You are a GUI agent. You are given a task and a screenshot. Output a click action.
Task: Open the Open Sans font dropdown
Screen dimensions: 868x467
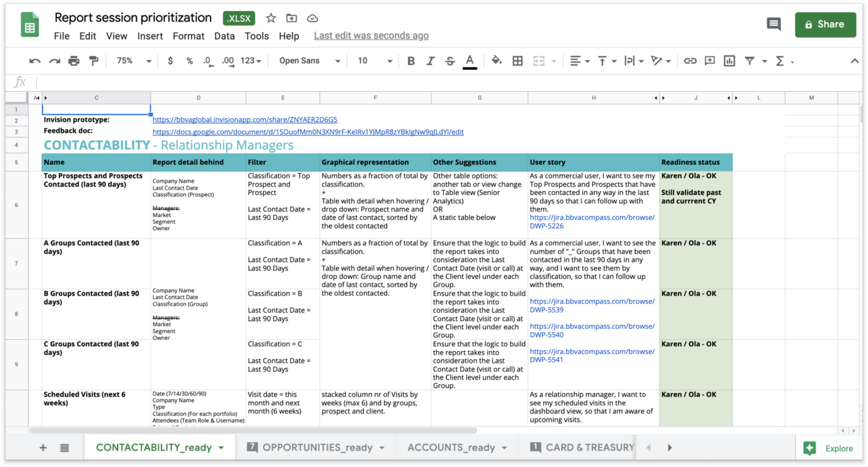coord(309,61)
